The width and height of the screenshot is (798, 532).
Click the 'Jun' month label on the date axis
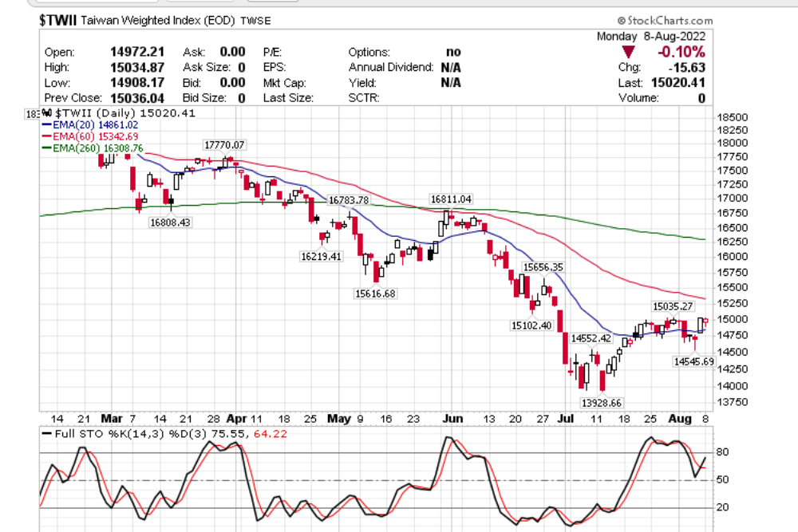(452, 419)
